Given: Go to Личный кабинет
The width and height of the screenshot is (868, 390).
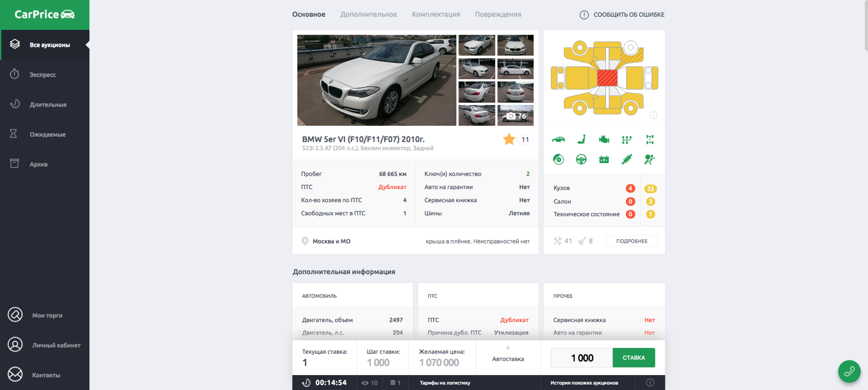Looking at the screenshot, I should coord(45,345).
